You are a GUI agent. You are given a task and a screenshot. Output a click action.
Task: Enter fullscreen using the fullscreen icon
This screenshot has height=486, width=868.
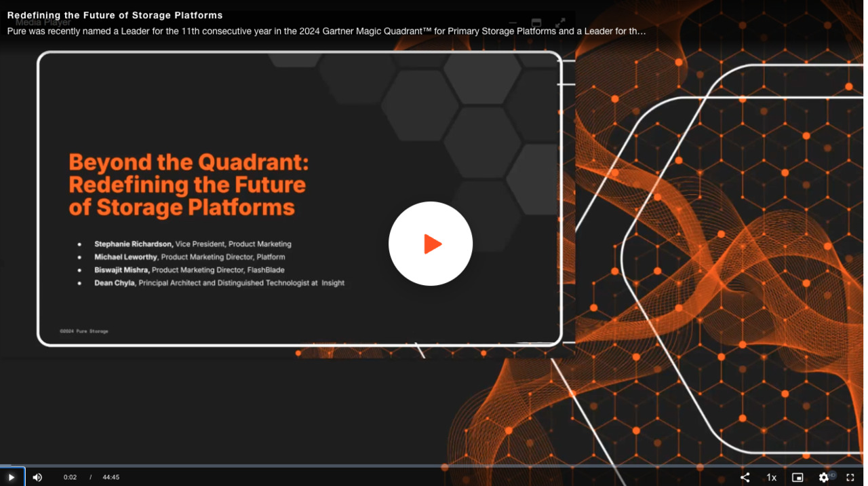click(x=850, y=477)
